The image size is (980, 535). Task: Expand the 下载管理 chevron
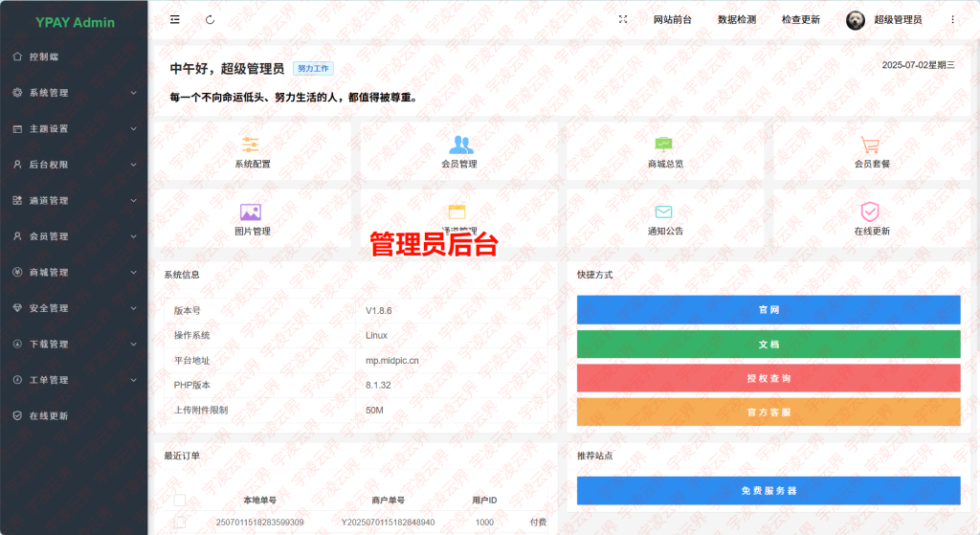(133, 345)
